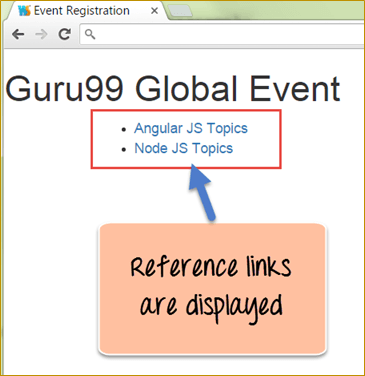Open a new tab with the blank tab button
Image resolution: width=365 pixels, height=376 pixels.
pos(180,11)
